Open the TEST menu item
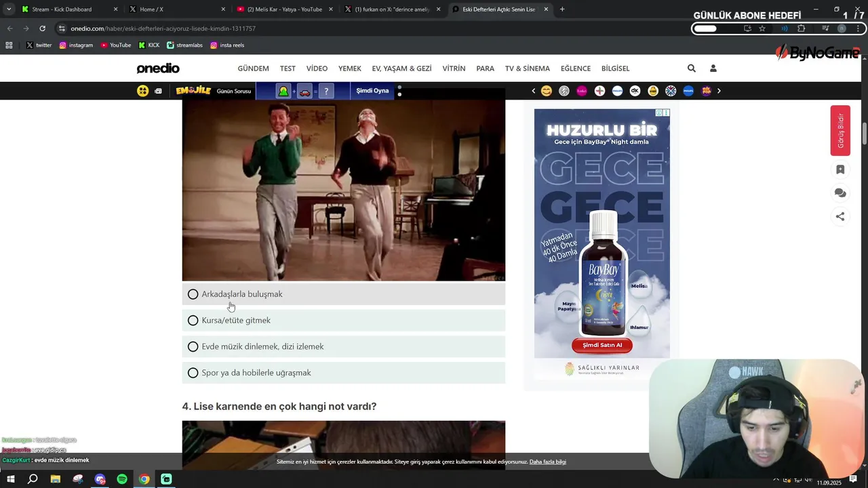 (x=288, y=68)
